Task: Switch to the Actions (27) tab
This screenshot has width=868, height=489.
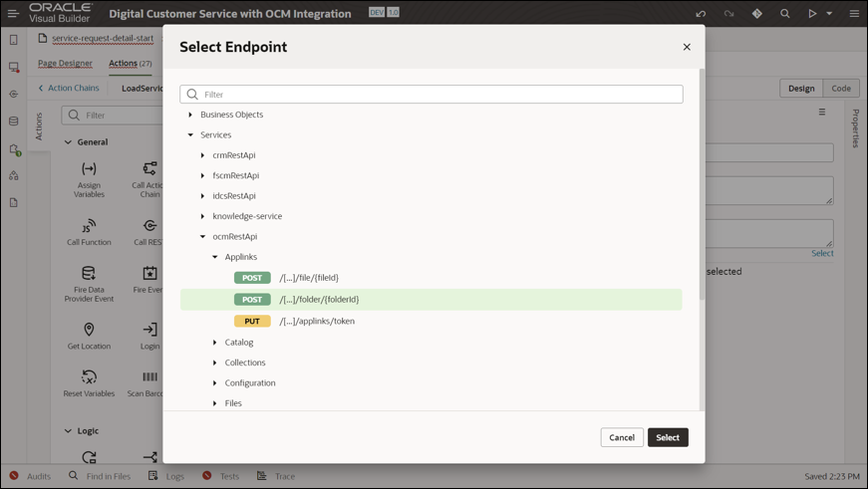Action: point(131,63)
